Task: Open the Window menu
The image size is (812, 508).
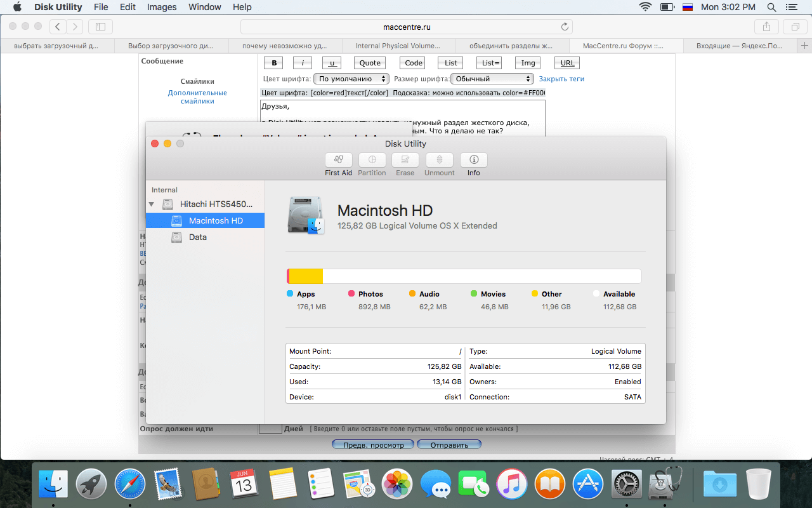Action: pos(205,7)
